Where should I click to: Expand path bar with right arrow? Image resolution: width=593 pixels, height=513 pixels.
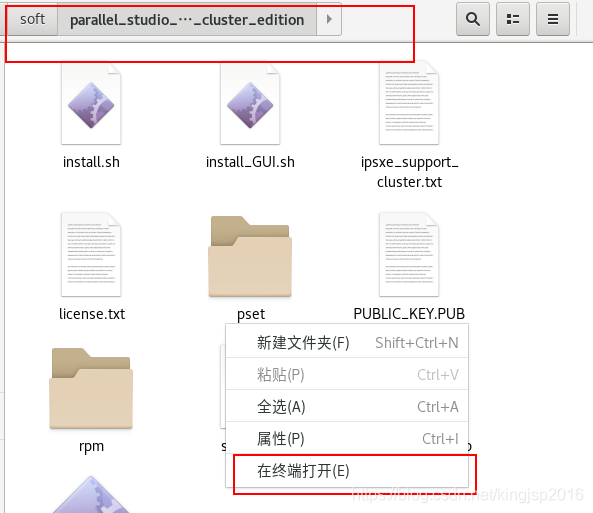pyautogui.click(x=329, y=19)
